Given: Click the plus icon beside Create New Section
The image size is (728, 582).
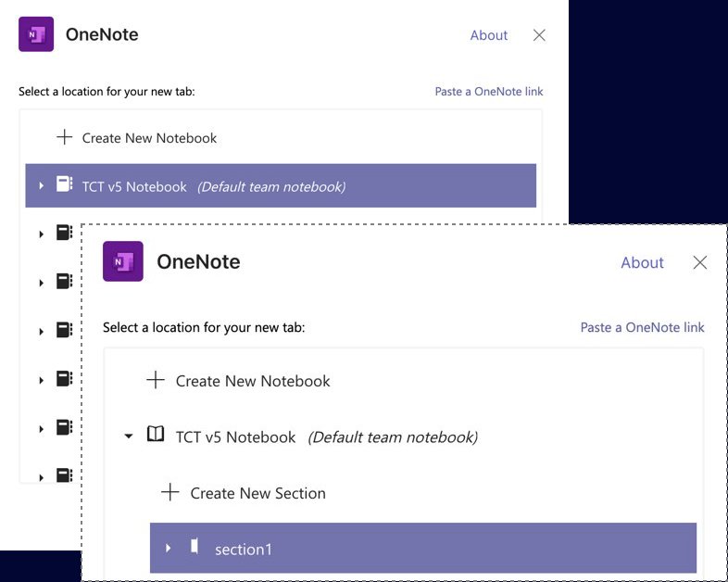Looking at the screenshot, I should [170, 492].
